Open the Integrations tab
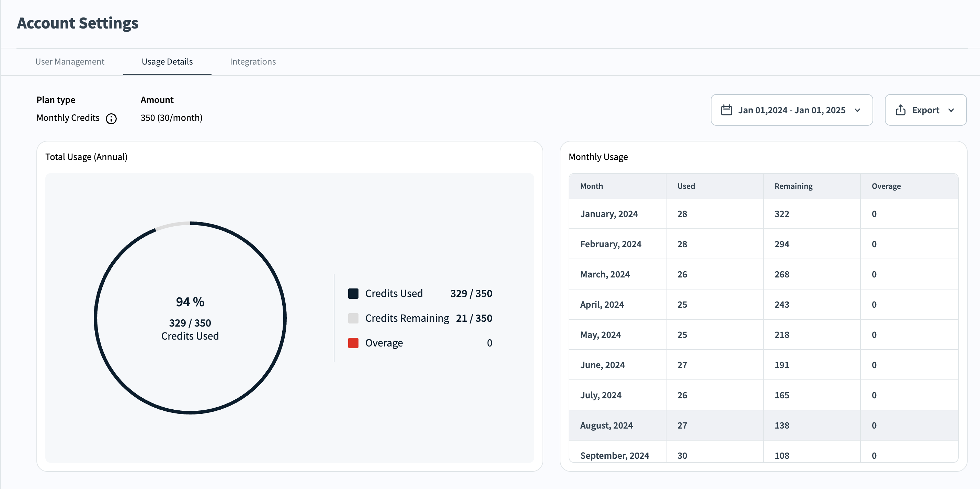The width and height of the screenshot is (980, 489). point(253,62)
